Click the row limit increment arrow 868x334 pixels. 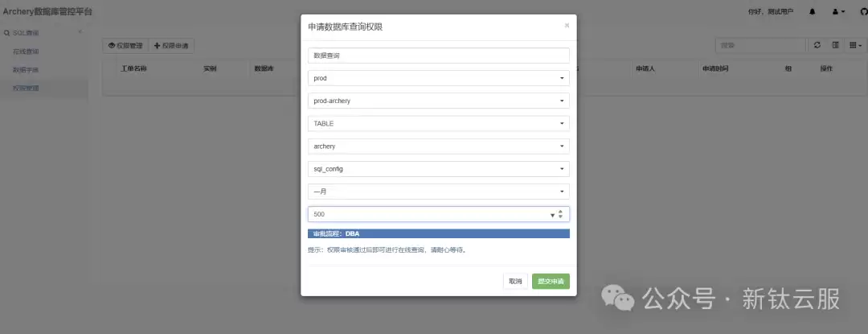coord(560,212)
